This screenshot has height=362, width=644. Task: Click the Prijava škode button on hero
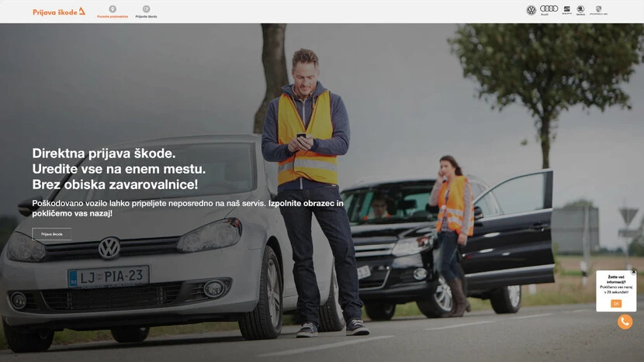click(x=52, y=233)
